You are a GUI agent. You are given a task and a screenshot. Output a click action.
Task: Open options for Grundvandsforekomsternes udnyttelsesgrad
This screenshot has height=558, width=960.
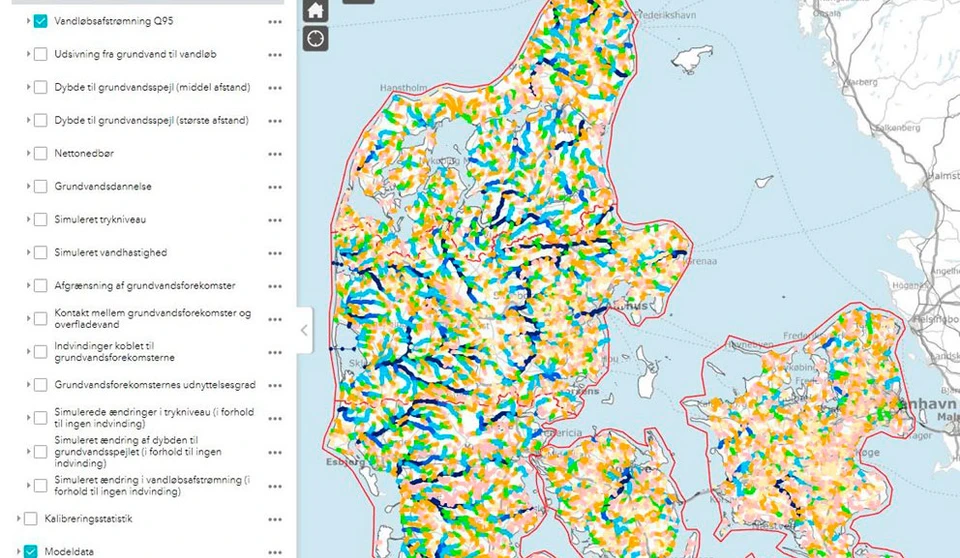pos(275,385)
